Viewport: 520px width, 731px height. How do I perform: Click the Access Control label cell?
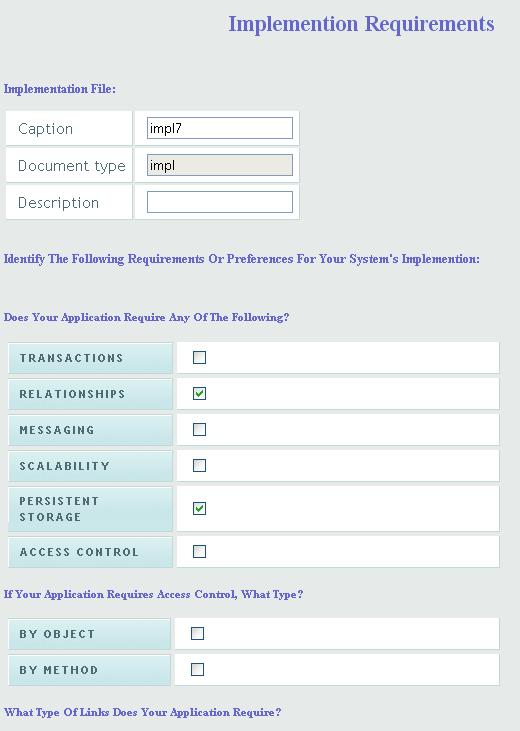[x=90, y=552]
